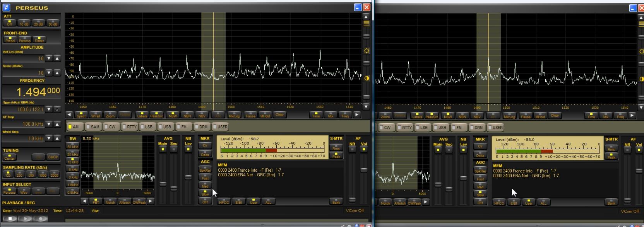The height and width of the screenshot is (227, 644).
Task: Set AGC to Fast in left window
Action: pos(205,178)
